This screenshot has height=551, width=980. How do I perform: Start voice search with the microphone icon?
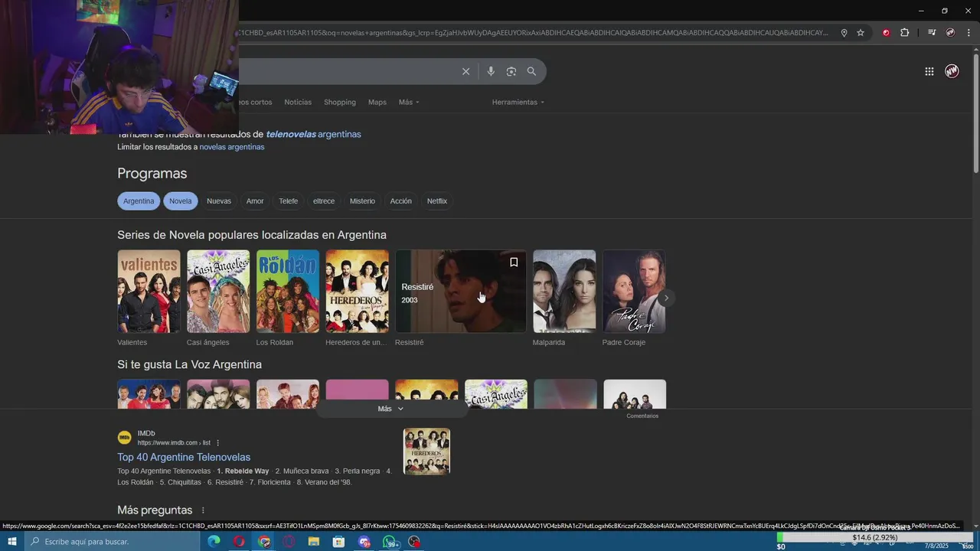(491, 71)
